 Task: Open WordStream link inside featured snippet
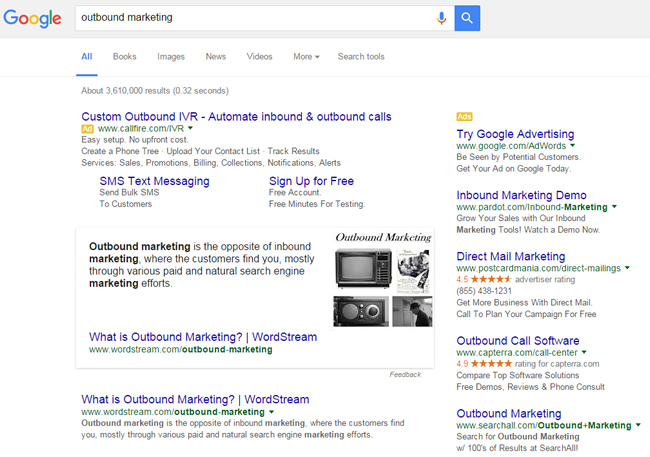click(203, 337)
